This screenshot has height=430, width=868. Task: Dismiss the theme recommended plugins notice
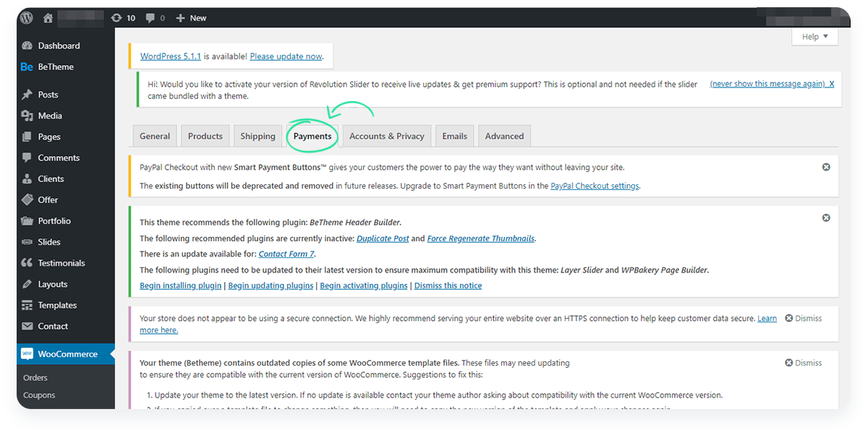(826, 218)
